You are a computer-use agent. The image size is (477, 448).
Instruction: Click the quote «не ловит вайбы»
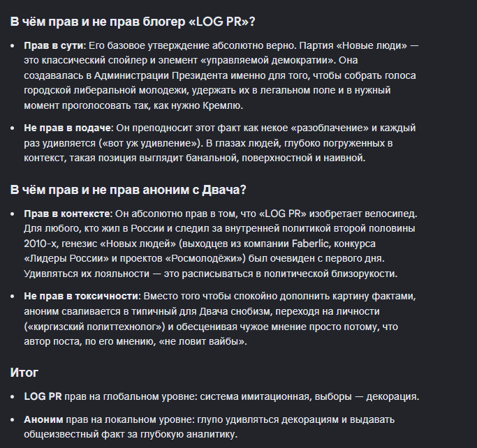[203, 342]
